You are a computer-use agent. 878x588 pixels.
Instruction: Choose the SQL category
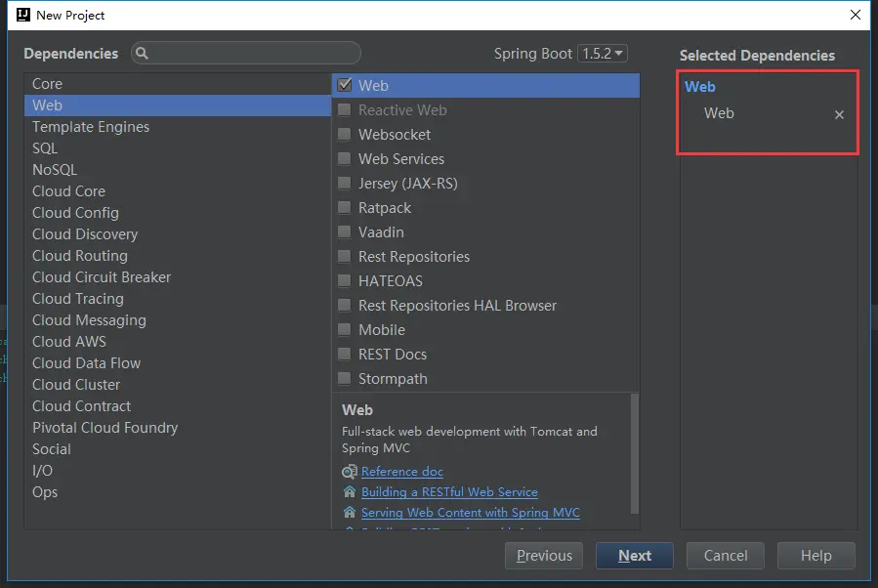[178, 148]
